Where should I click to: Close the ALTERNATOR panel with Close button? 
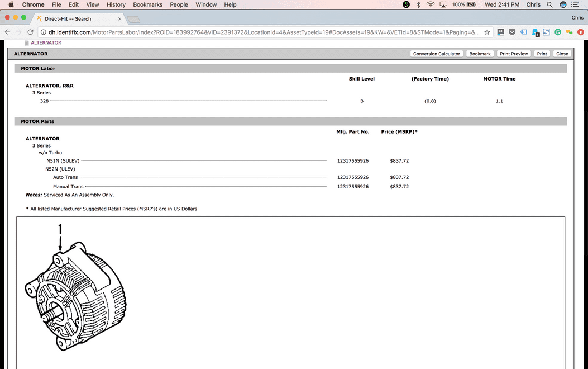coord(562,54)
